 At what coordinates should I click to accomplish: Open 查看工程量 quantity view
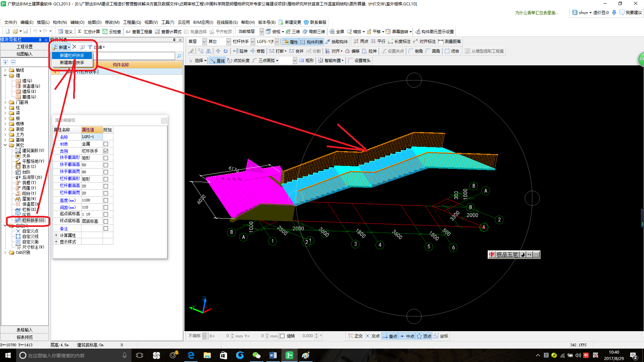click(139, 32)
